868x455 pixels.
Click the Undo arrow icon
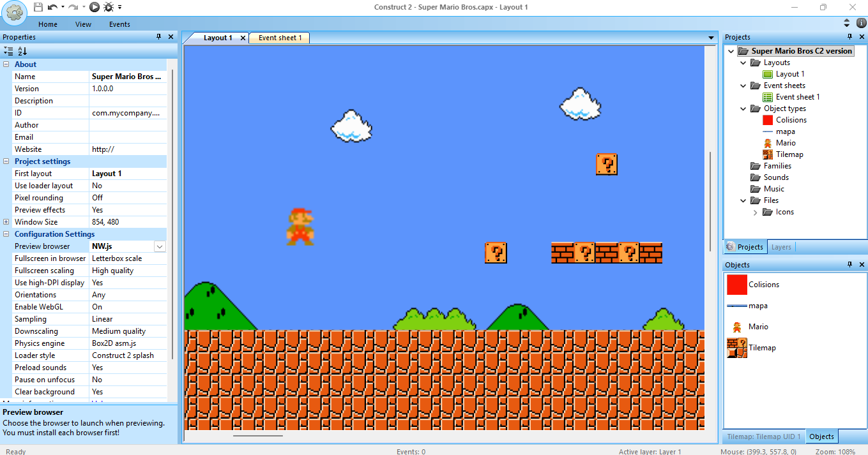53,7
